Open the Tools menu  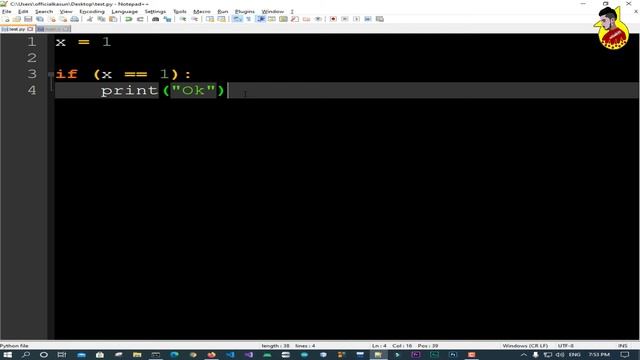click(180, 11)
